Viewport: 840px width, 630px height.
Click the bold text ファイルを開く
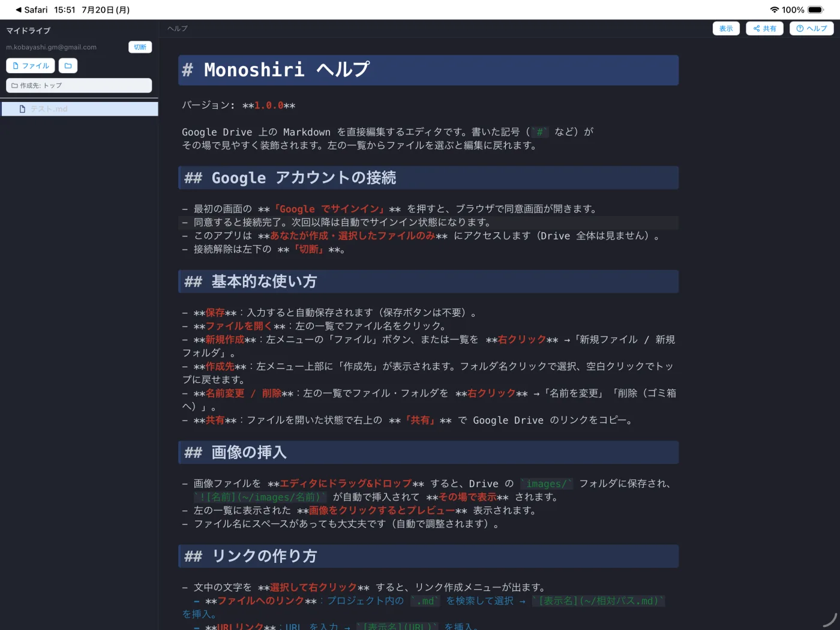coord(239,326)
